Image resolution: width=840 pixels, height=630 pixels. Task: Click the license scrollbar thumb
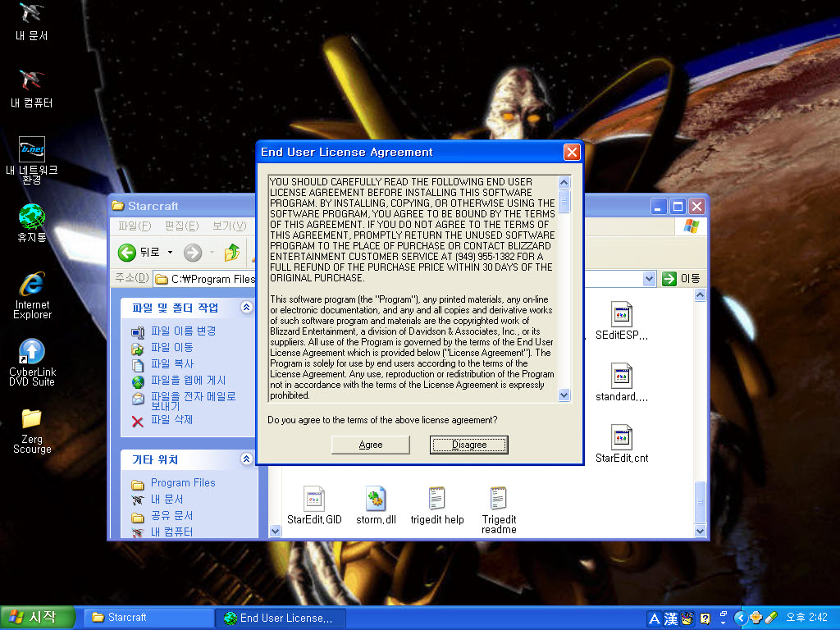pyautogui.click(x=564, y=201)
